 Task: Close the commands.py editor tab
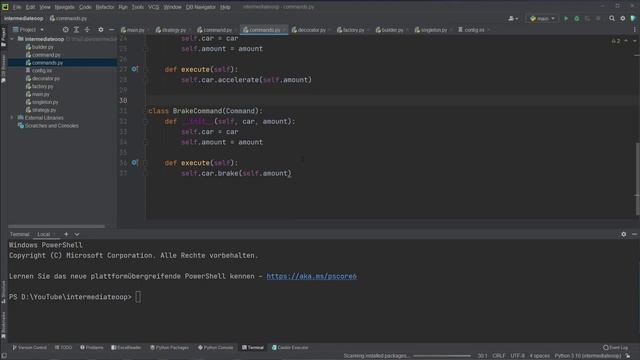tap(284, 30)
